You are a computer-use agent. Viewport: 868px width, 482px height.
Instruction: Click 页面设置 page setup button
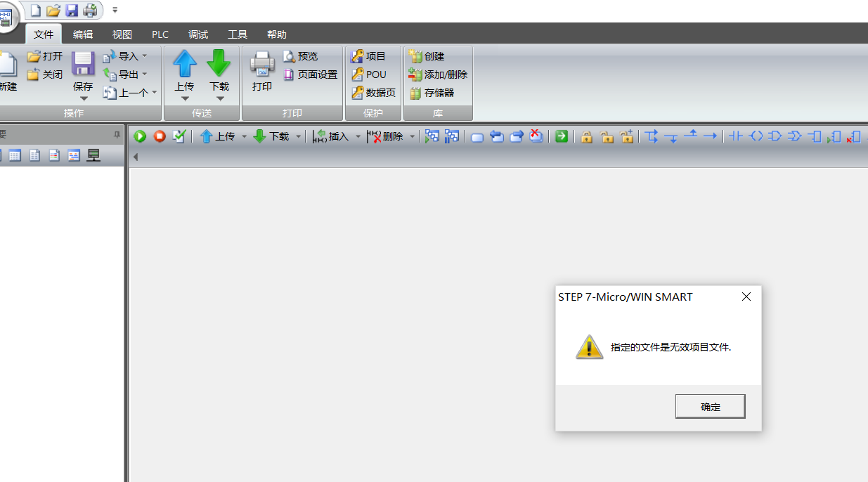click(311, 74)
